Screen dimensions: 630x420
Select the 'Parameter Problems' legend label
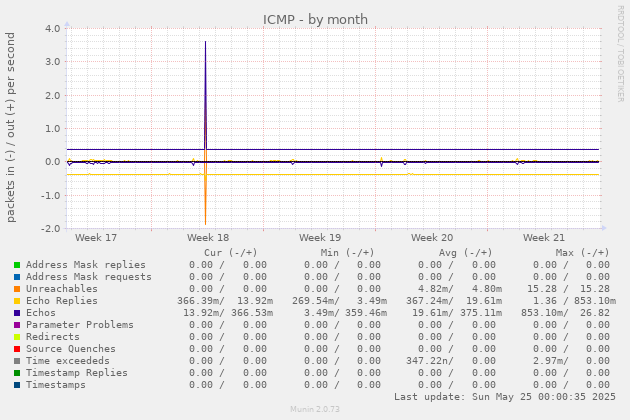(80, 325)
